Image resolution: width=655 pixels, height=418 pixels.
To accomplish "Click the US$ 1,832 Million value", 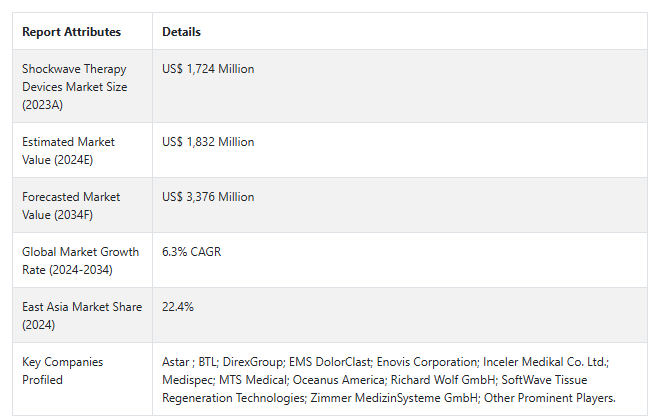I will [208, 142].
